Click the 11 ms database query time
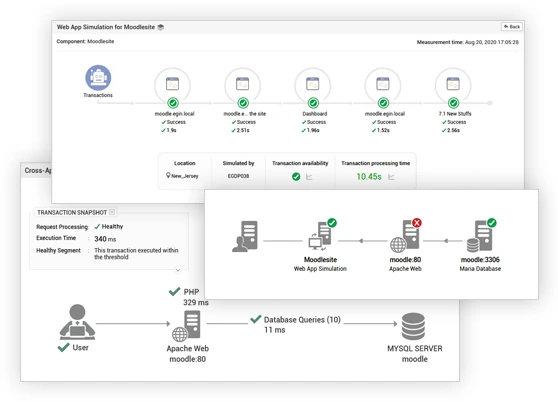The image size is (558, 402). coord(274,330)
